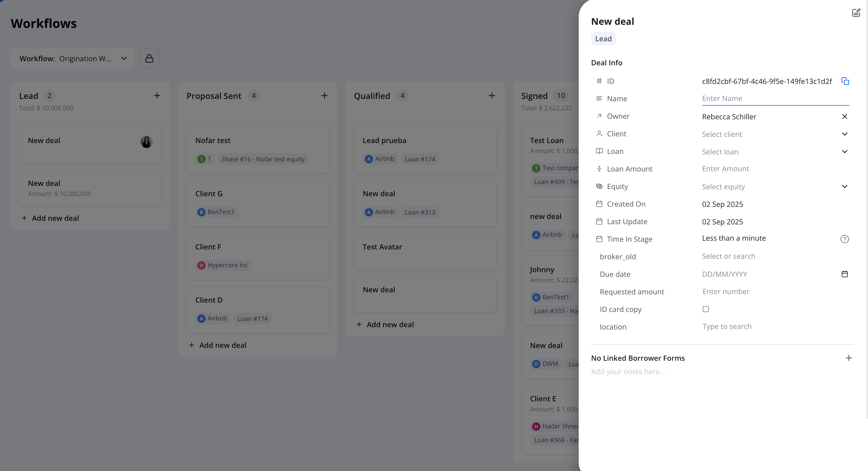Open the broker_old select or search field

[775, 256]
